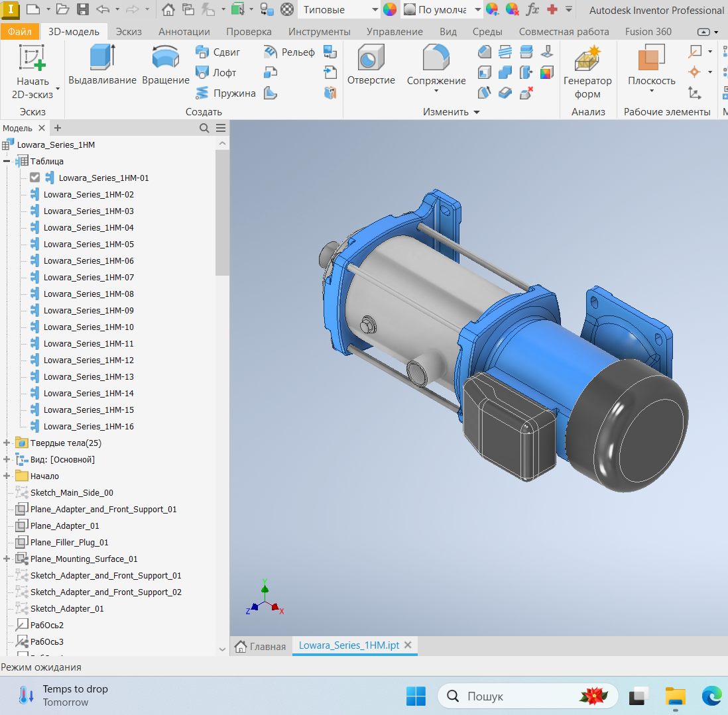Select Sketch_Main_Side_00 in browser
This screenshot has height=715, width=728.
coord(72,493)
